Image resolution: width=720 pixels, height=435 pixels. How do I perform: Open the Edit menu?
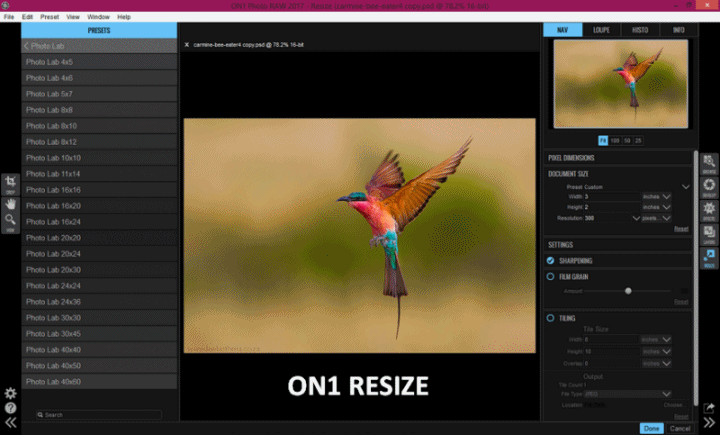click(27, 17)
